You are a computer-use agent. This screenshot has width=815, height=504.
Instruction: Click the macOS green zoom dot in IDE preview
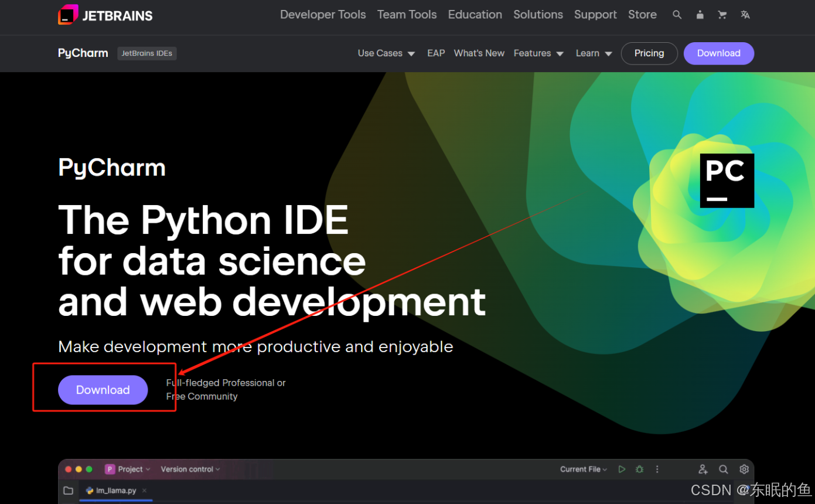tap(89, 469)
